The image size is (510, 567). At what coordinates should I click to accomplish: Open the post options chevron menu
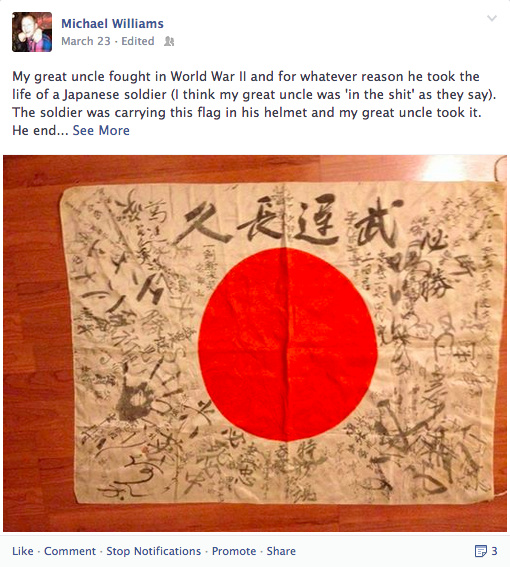pyautogui.click(x=492, y=18)
